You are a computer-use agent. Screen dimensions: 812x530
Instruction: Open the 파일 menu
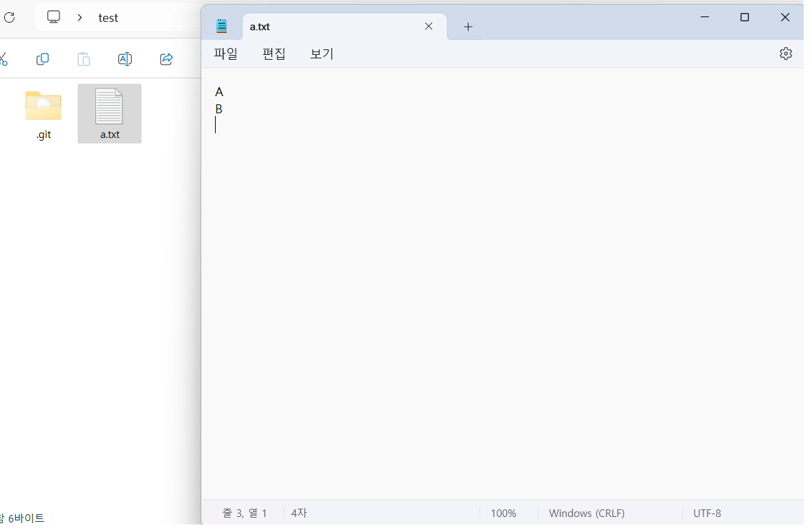point(226,54)
